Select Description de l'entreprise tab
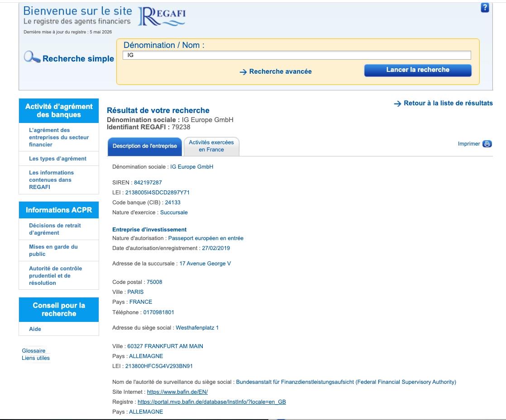The height and width of the screenshot is (420, 506). (x=144, y=146)
